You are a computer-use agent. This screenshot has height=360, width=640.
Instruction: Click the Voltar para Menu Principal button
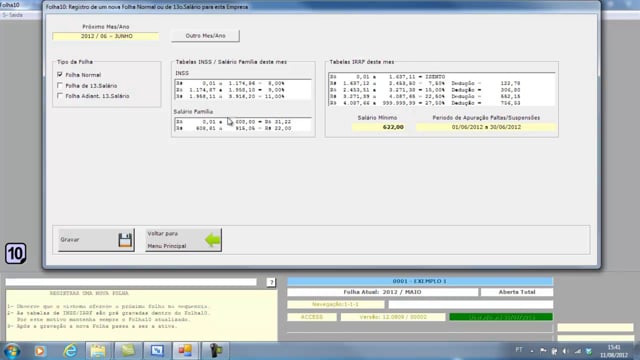tap(183, 240)
